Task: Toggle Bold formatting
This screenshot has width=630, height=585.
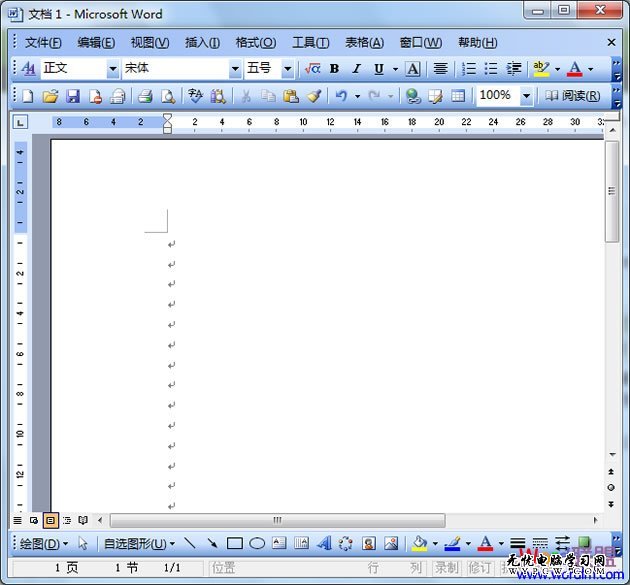Action: 334,69
